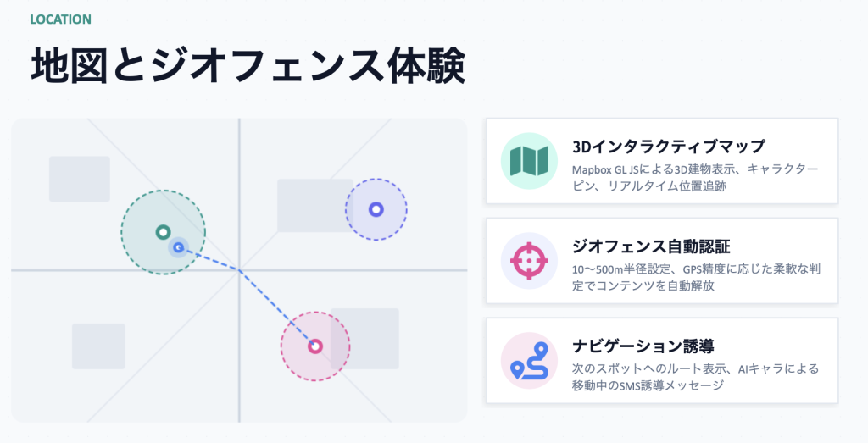Image resolution: width=868 pixels, height=443 pixels.
Task: Click the gray building block under LOCATION
Action: [x=79, y=179]
